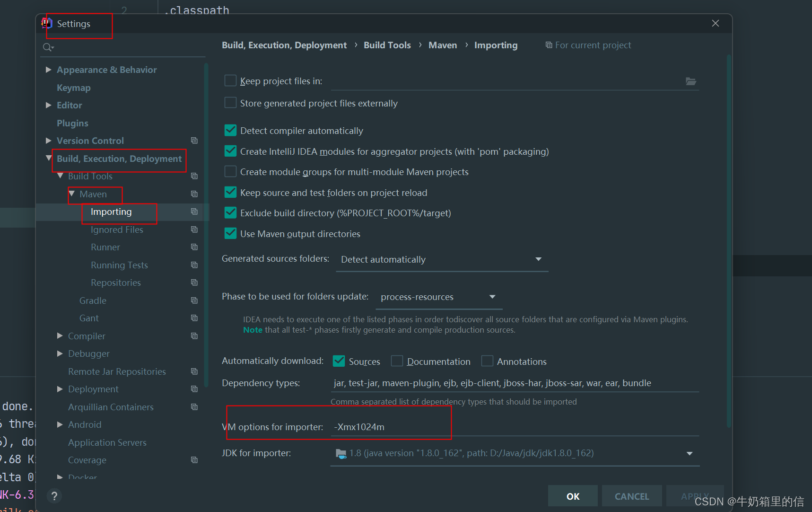Open Repositories settings page

tap(116, 282)
